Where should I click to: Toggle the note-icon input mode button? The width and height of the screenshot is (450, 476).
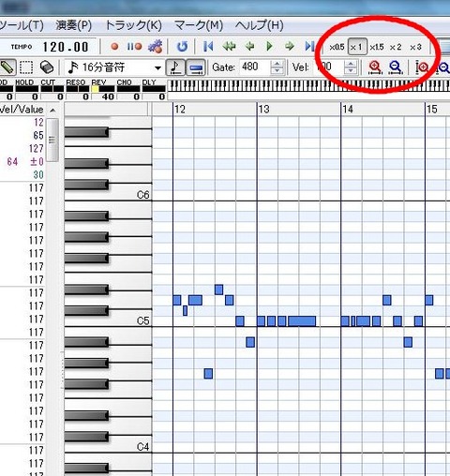click(x=175, y=67)
